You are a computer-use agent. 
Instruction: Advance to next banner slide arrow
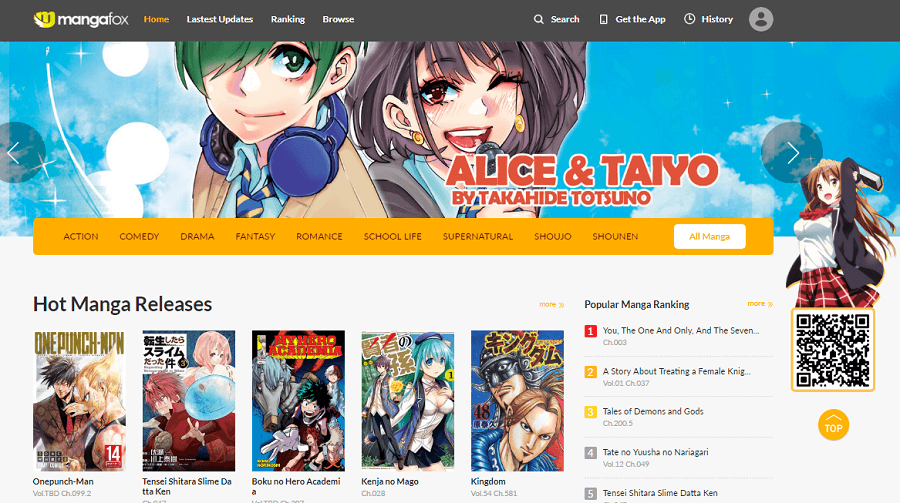[792, 153]
